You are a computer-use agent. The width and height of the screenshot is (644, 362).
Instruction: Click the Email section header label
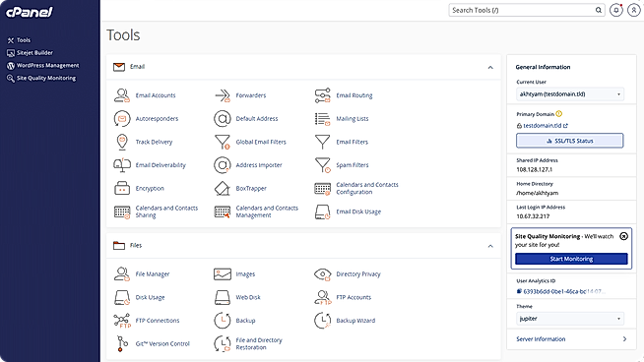(x=137, y=67)
